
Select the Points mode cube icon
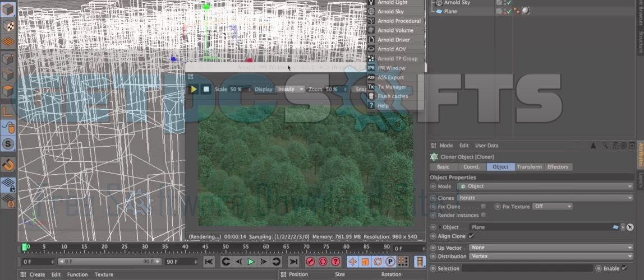point(8,59)
